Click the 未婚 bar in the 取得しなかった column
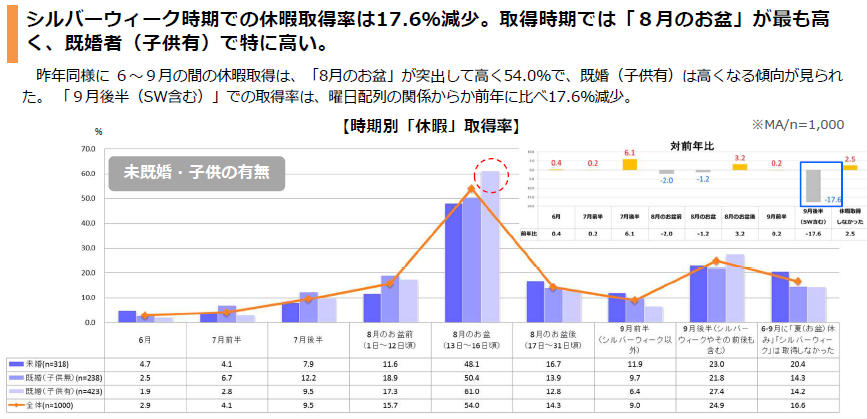Viewport: 867px width, 419px height. 780,297
